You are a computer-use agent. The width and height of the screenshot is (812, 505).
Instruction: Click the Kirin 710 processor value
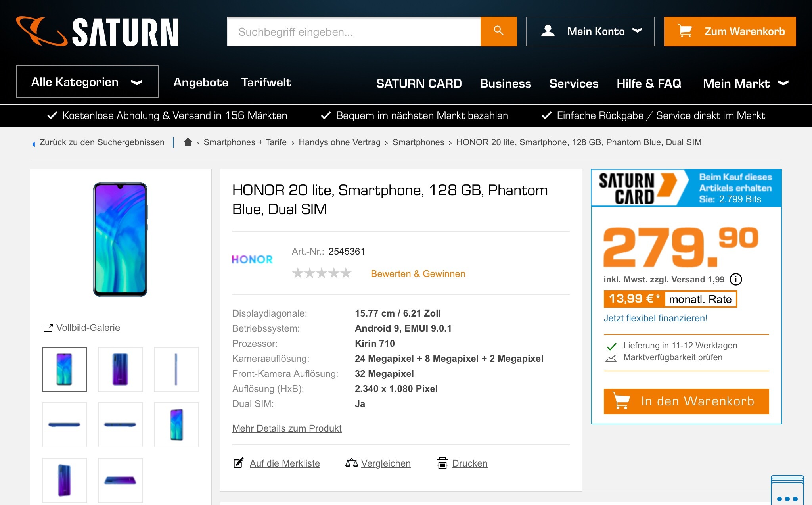coord(375,344)
